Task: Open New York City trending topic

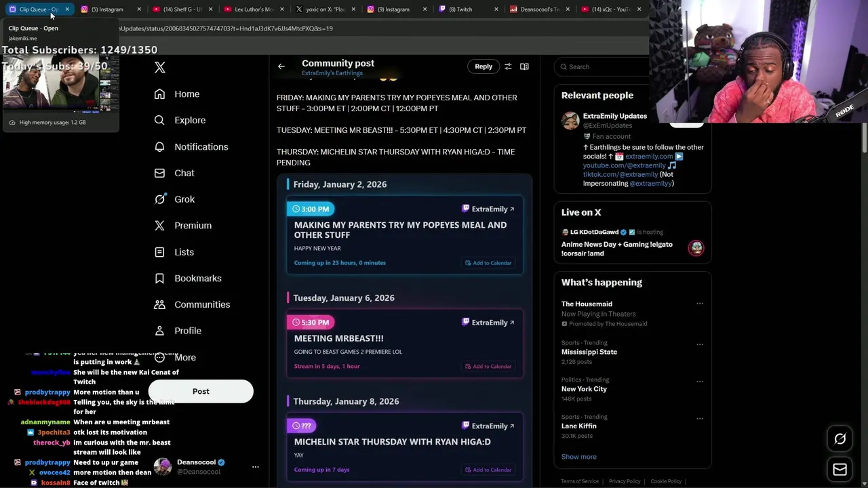Action: tap(584, 389)
